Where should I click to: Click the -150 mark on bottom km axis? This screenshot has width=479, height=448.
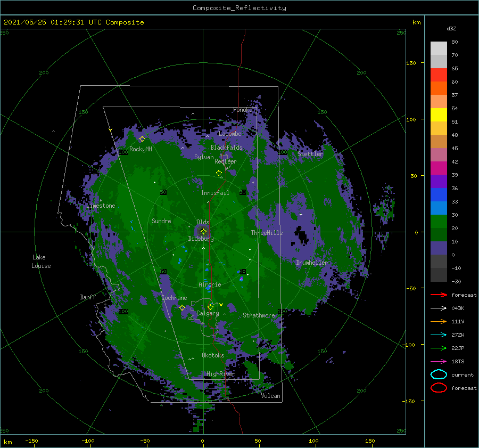coord(31,441)
